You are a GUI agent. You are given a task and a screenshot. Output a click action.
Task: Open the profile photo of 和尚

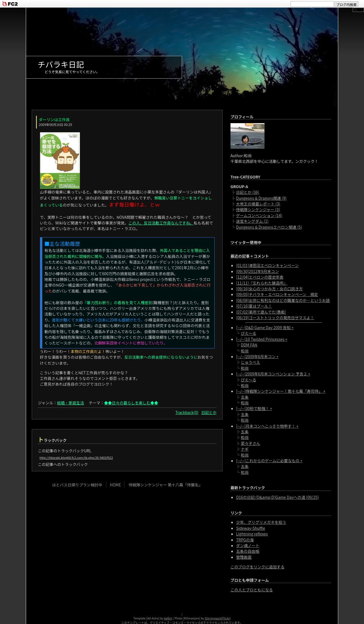tap(247, 136)
